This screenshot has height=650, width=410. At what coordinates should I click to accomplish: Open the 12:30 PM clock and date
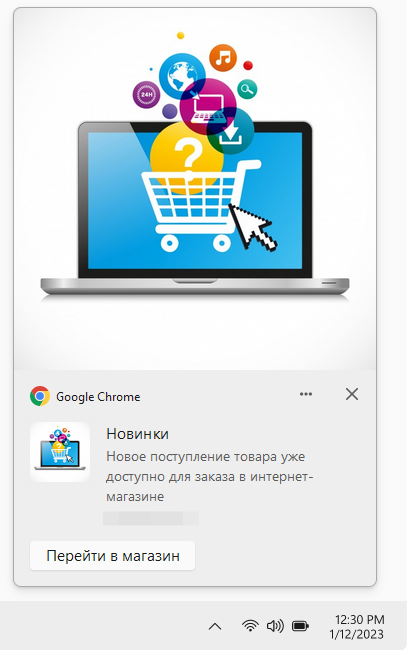click(x=357, y=627)
